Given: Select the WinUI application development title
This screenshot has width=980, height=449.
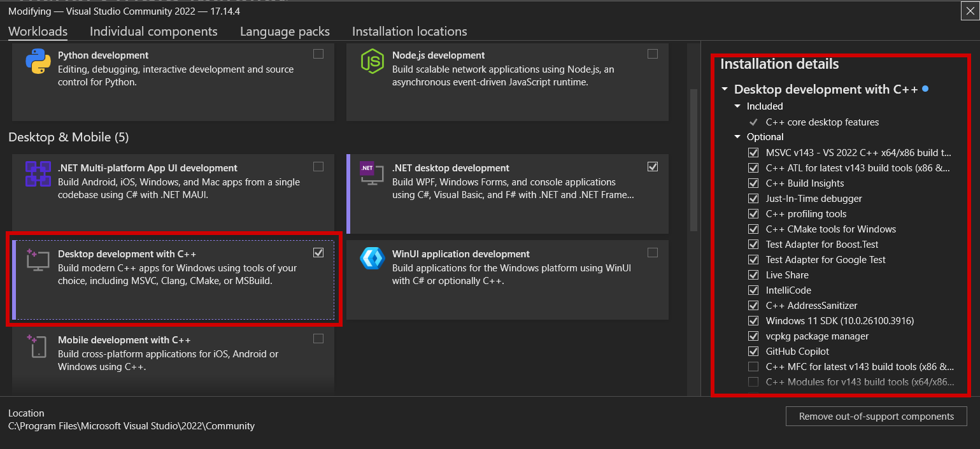Looking at the screenshot, I should (x=461, y=254).
